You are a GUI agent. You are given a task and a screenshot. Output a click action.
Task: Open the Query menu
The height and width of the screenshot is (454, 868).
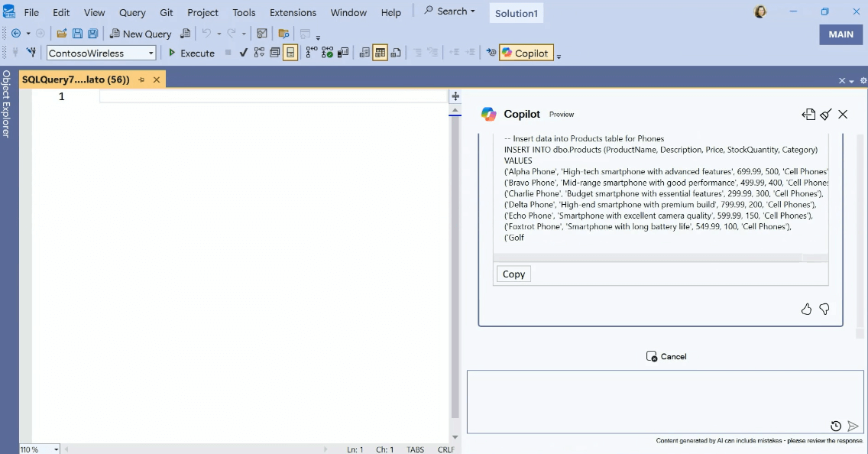point(132,12)
